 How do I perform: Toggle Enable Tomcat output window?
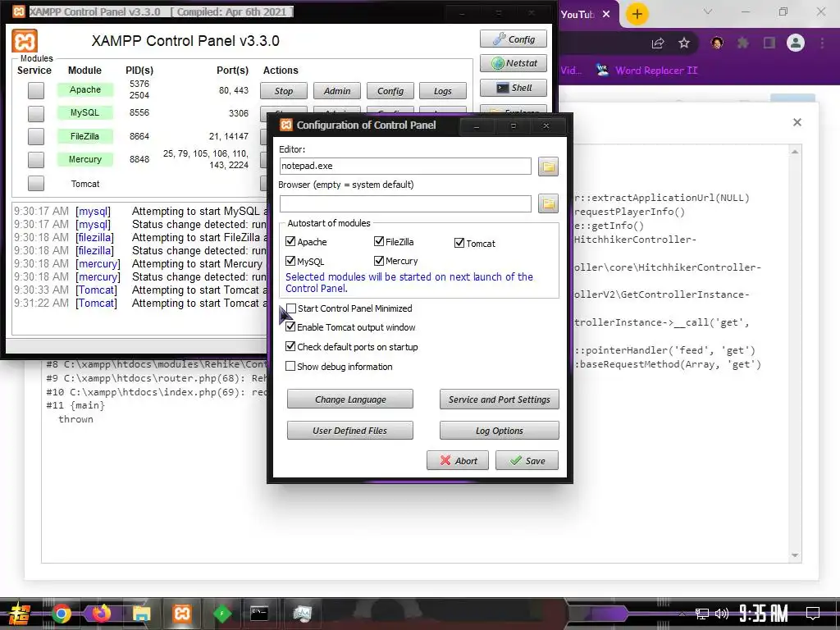(290, 326)
